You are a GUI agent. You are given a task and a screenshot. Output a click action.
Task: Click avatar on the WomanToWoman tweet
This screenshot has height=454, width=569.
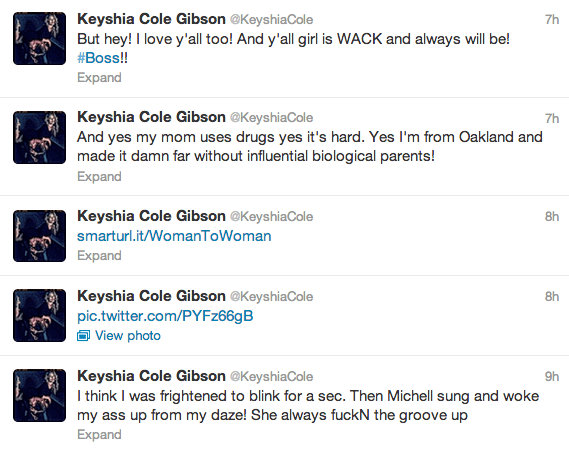[40, 236]
